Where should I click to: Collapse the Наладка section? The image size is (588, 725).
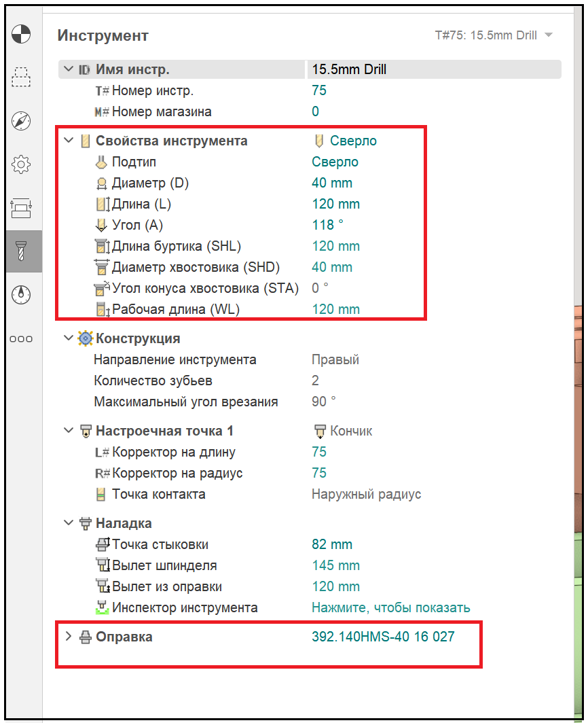tap(68, 523)
